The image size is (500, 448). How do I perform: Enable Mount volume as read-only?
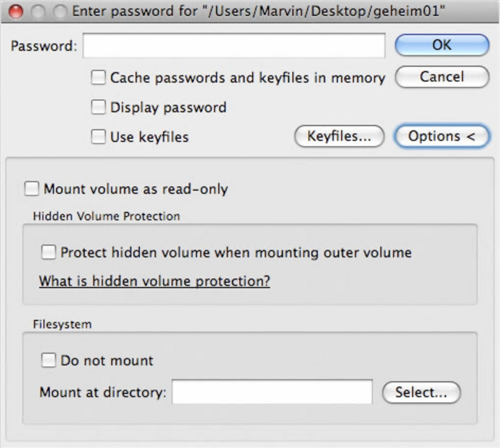click(32, 189)
